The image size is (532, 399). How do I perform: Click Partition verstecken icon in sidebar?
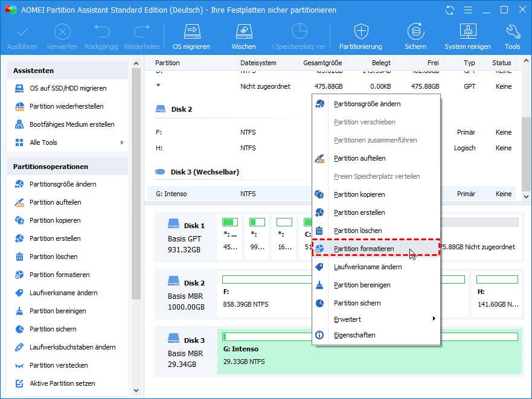point(19,366)
